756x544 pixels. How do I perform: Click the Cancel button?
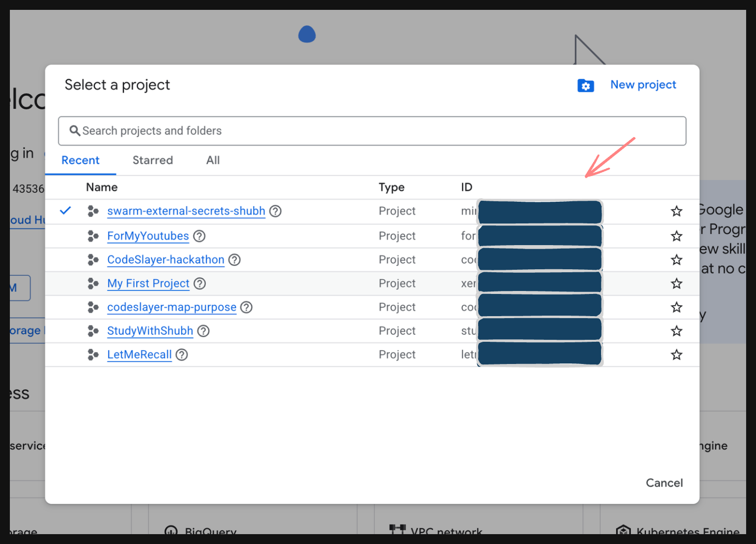664,483
